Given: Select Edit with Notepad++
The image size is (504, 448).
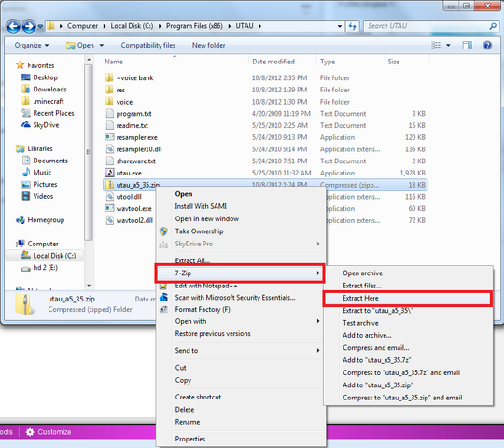Looking at the screenshot, I should pyautogui.click(x=206, y=286).
